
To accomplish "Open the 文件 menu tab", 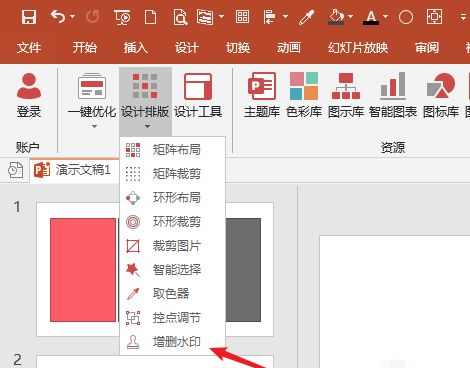I will [x=29, y=48].
